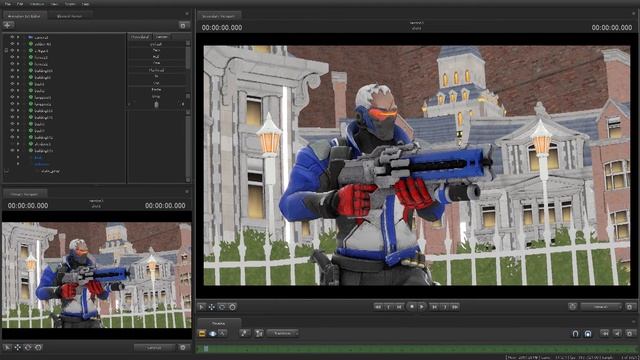
Task: Tick the checkbox beside bottom-most tree entry
Action: (x=6, y=171)
